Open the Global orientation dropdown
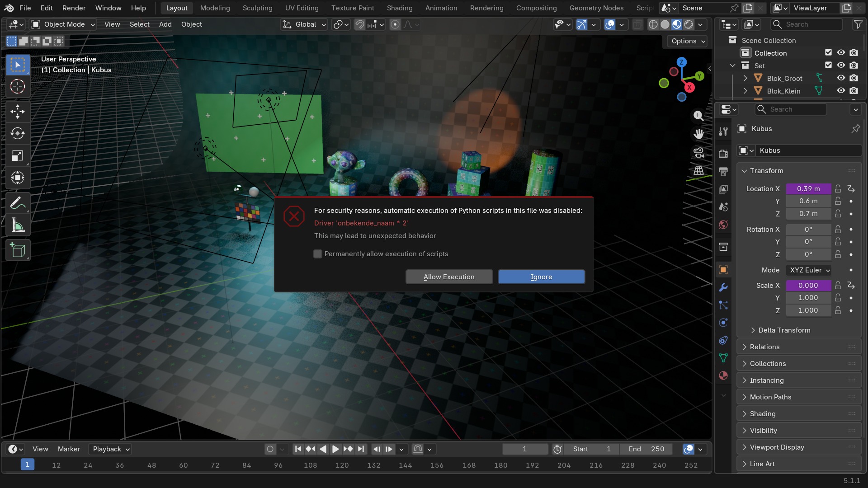868x488 pixels. click(304, 24)
